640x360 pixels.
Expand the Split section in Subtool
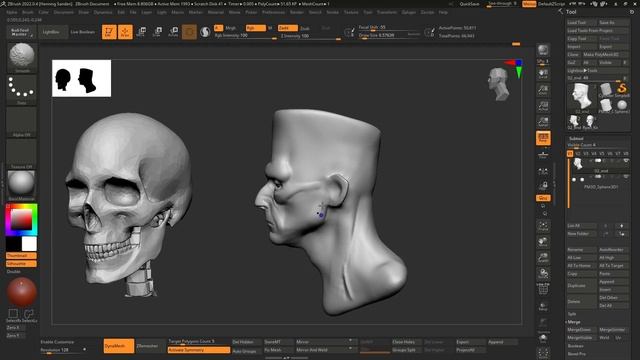pos(572,313)
